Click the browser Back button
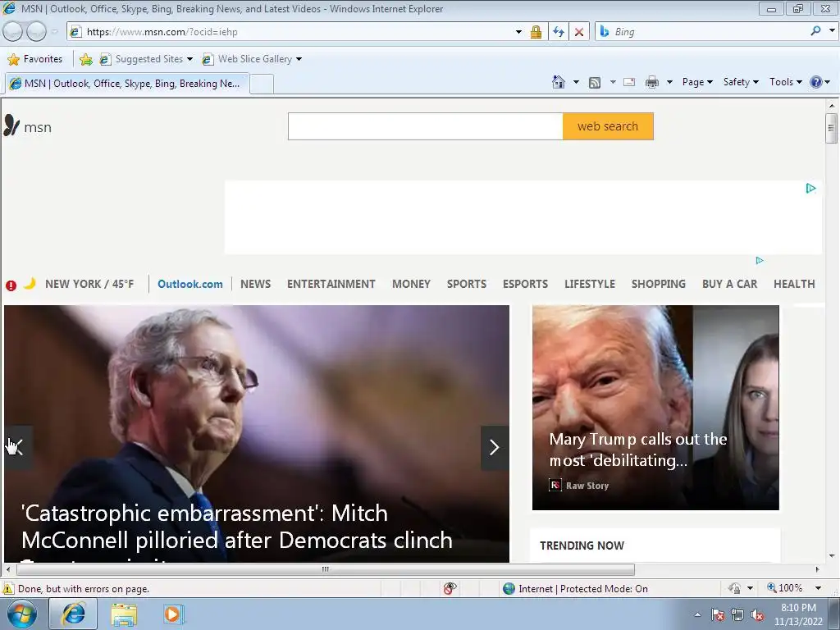This screenshot has width=840, height=630. [x=13, y=32]
